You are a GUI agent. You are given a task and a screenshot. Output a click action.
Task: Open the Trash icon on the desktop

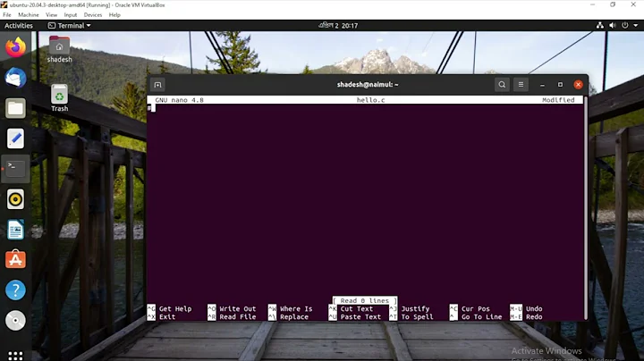(60, 98)
